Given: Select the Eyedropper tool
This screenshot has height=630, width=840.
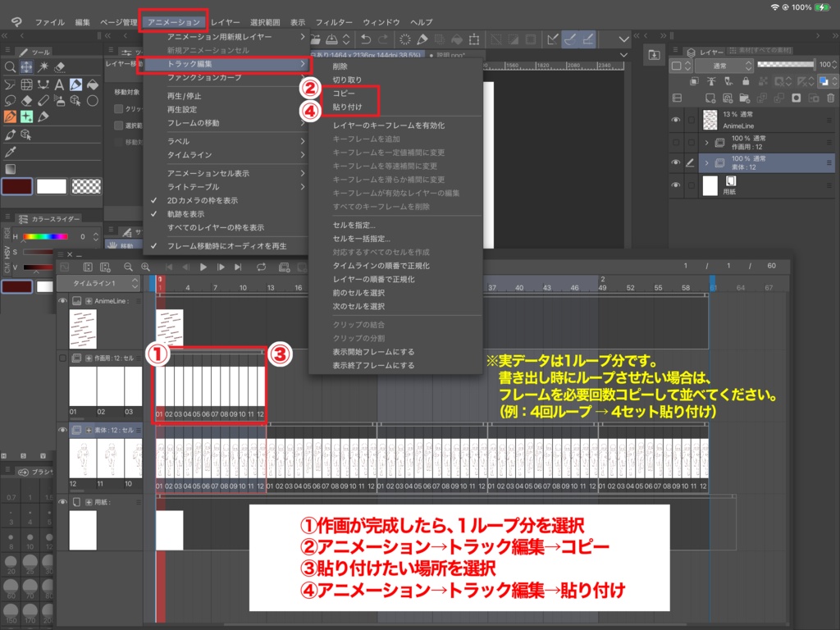Looking at the screenshot, I should coord(10,152).
